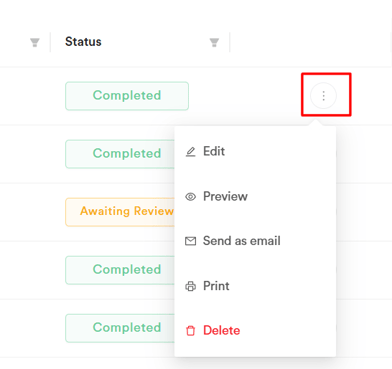Click the printer icon beside Print

(x=190, y=286)
